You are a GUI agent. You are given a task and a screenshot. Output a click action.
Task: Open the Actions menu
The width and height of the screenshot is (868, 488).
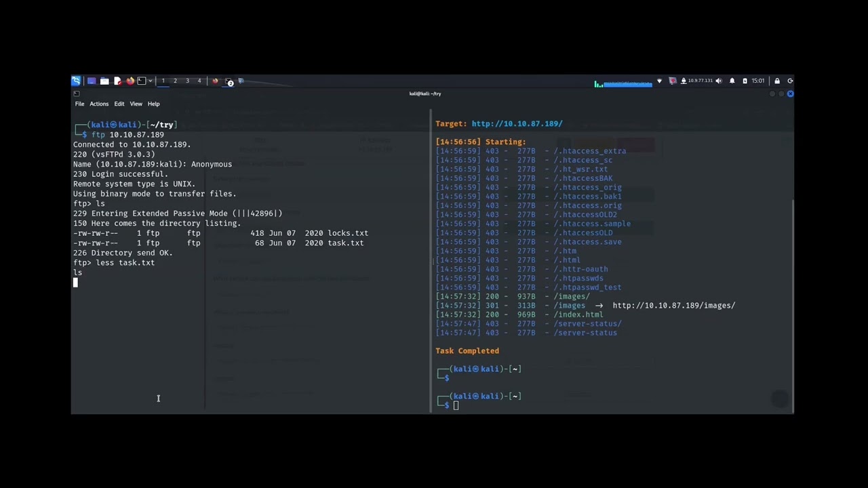click(99, 104)
